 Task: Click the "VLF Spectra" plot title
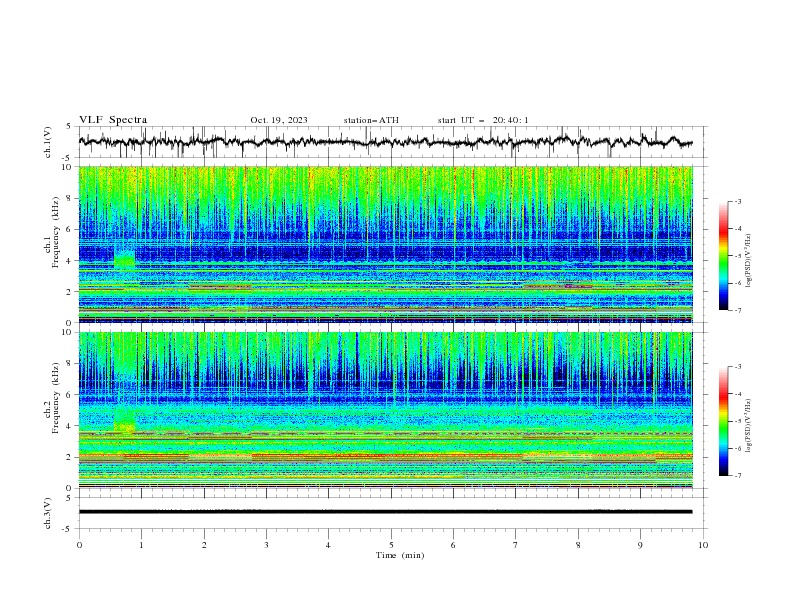113,120
